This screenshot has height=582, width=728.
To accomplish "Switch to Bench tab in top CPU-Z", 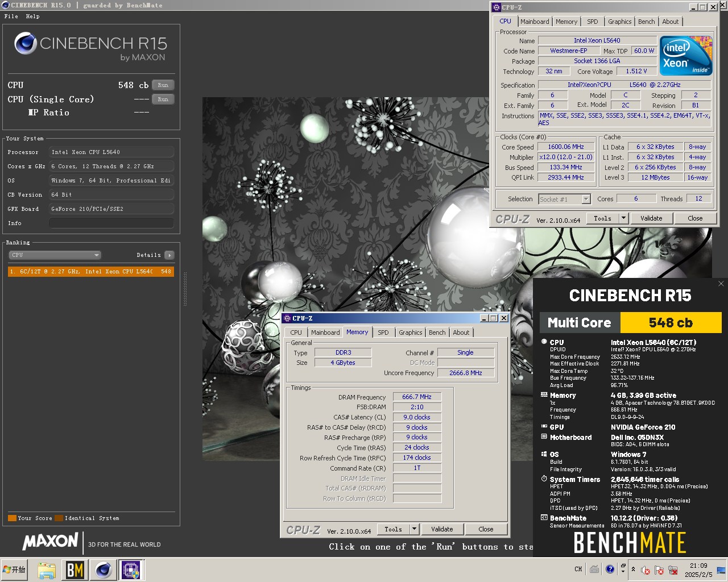I will [x=646, y=22].
